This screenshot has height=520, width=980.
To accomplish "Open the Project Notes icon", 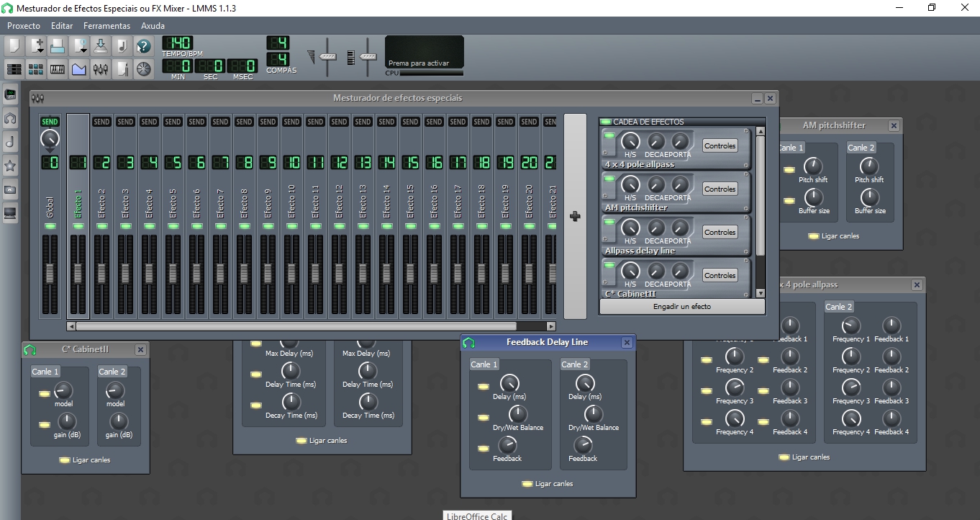I will click(x=122, y=69).
